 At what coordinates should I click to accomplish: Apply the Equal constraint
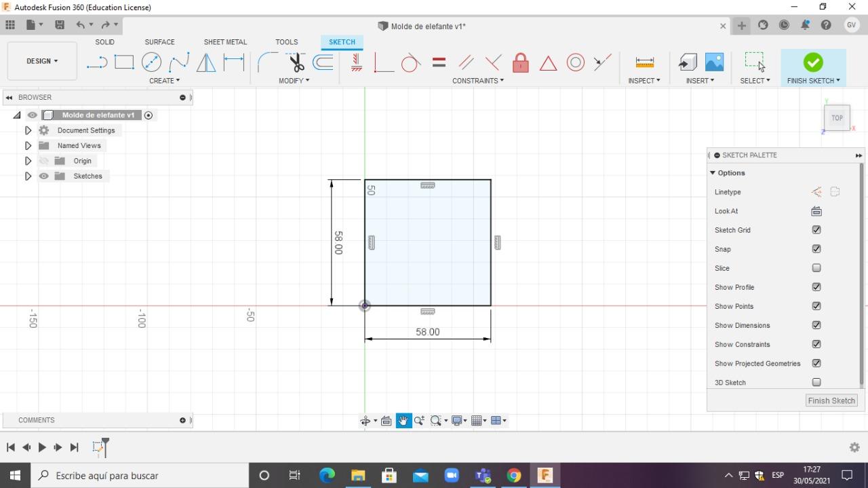[439, 62]
